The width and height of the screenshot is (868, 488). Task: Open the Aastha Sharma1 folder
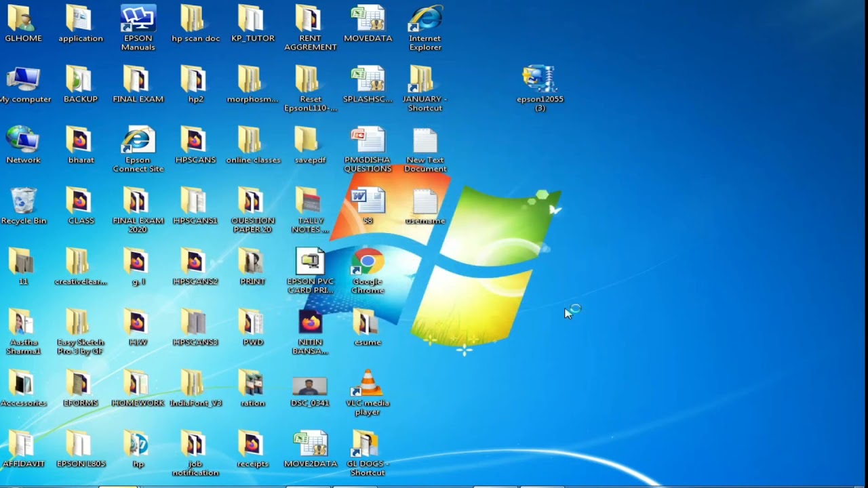[23, 331]
